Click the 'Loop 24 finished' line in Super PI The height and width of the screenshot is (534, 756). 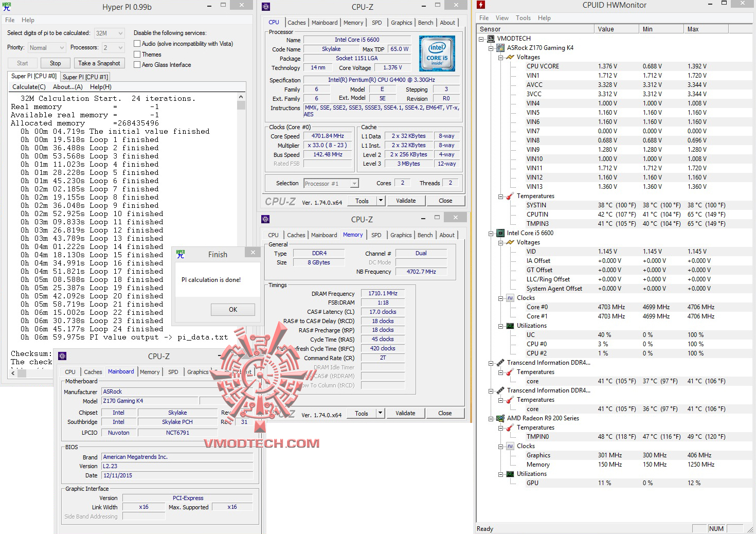(x=92, y=329)
